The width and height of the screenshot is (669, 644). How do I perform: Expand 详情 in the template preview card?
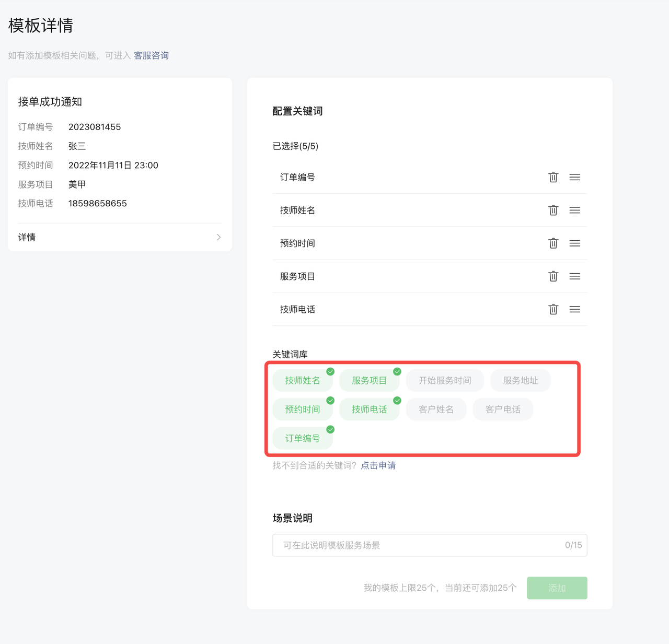119,237
